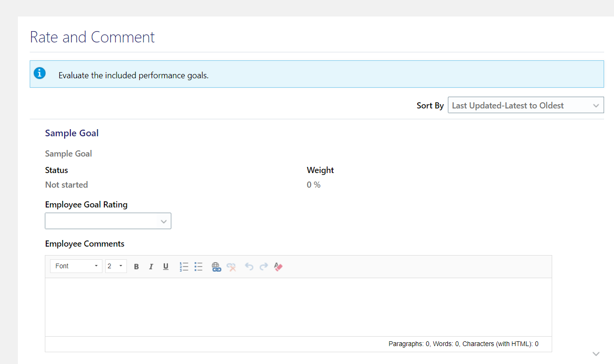Viewport: 614px width, 364px height.
Task: Redo the last edit in the editor
Action: click(x=263, y=266)
